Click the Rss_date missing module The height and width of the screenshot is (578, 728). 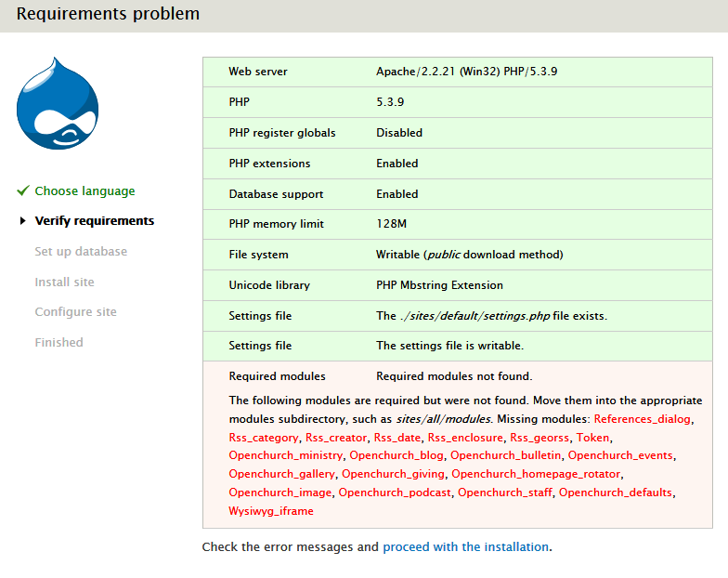(x=397, y=438)
